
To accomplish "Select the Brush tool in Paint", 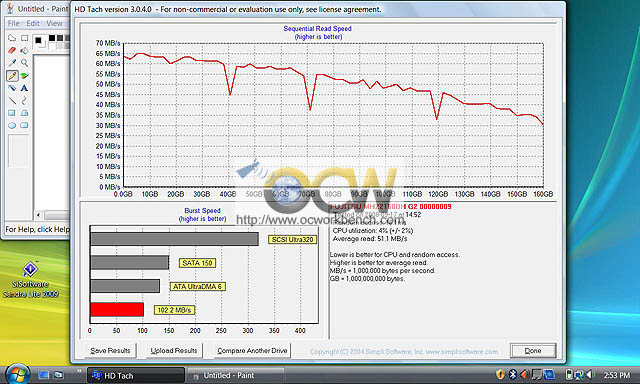I will (24, 76).
